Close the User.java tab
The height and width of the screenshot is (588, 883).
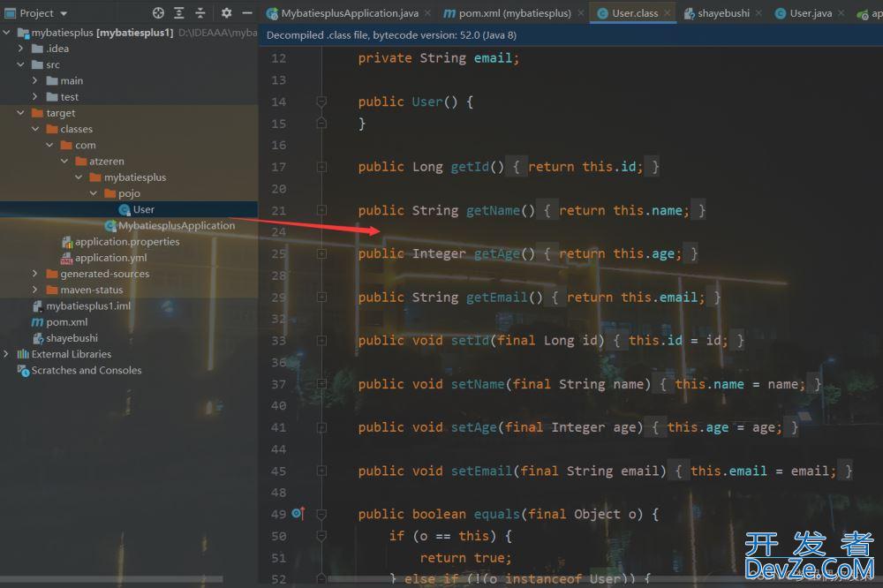[x=841, y=13]
